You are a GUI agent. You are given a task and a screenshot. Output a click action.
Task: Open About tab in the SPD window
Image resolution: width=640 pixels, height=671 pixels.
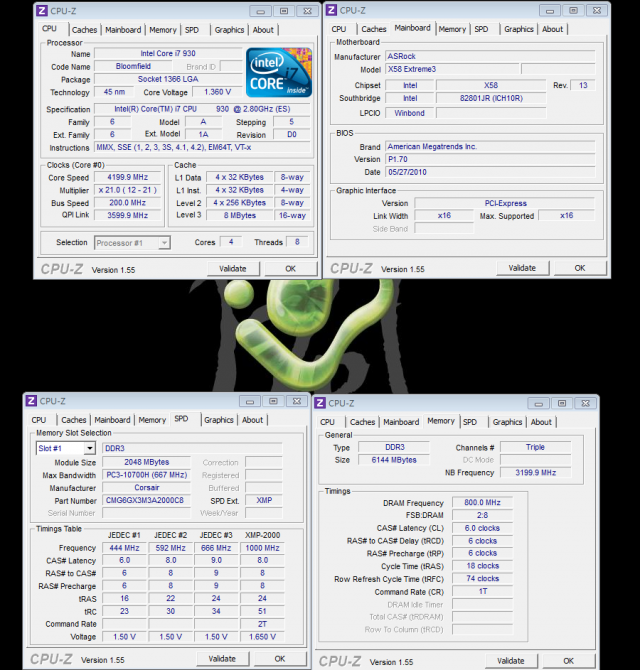click(x=252, y=420)
